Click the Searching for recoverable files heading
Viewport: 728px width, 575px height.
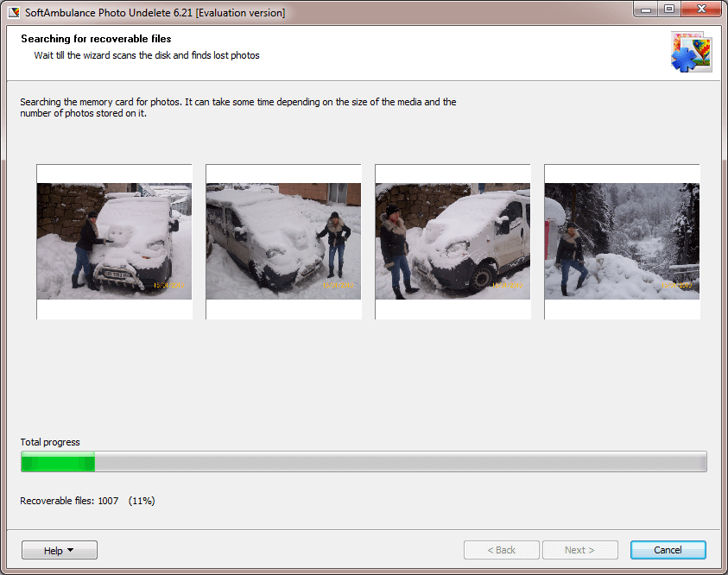(96, 39)
